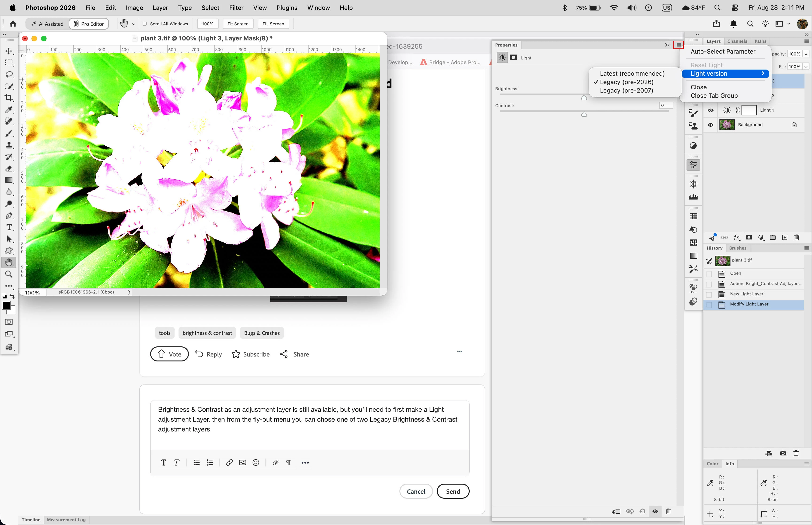Select the Background layer thumbnail
The image size is (812, 525).
tap(727, 125)
